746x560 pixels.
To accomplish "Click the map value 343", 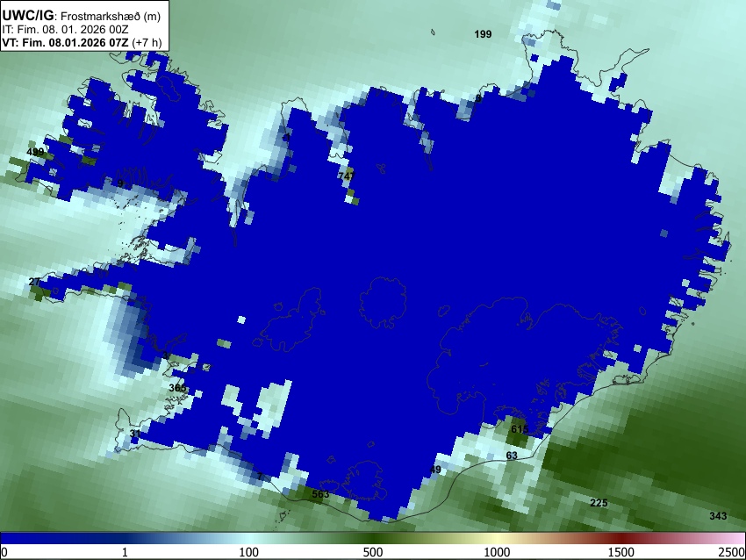I will tap(718, 516).
